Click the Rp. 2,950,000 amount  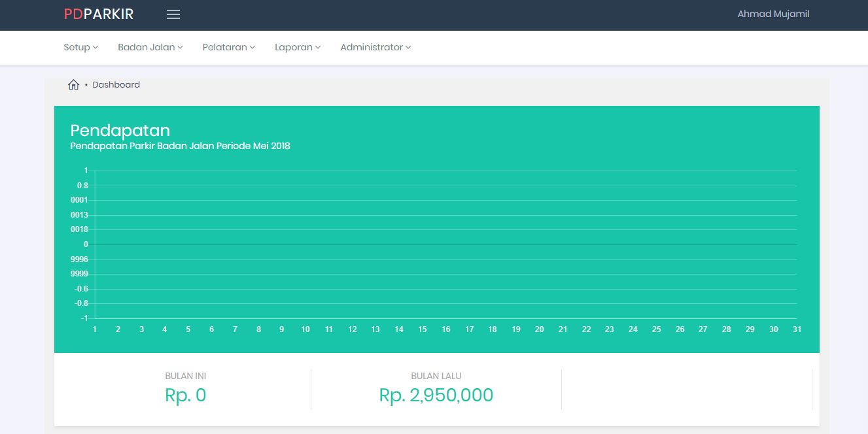tap(436, 395)
